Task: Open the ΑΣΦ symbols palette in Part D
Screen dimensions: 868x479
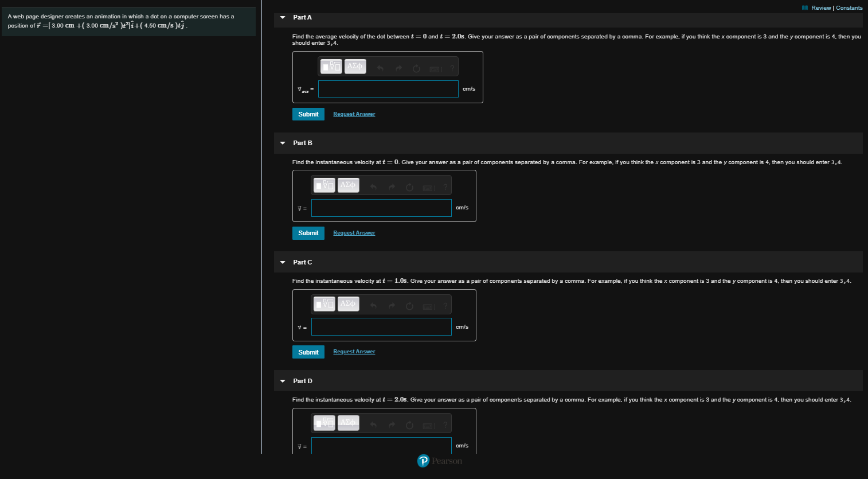Action: (348, 423)
